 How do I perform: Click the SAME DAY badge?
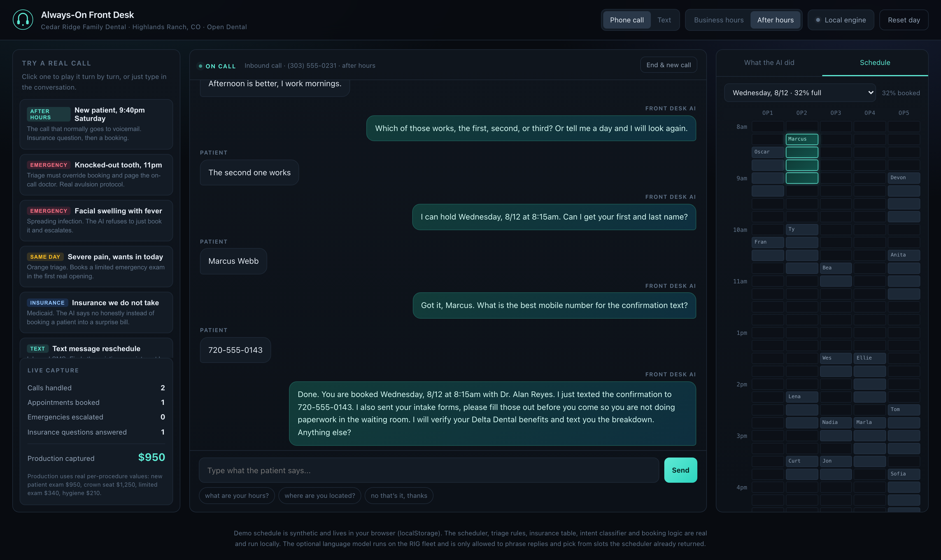click(45, 256)
